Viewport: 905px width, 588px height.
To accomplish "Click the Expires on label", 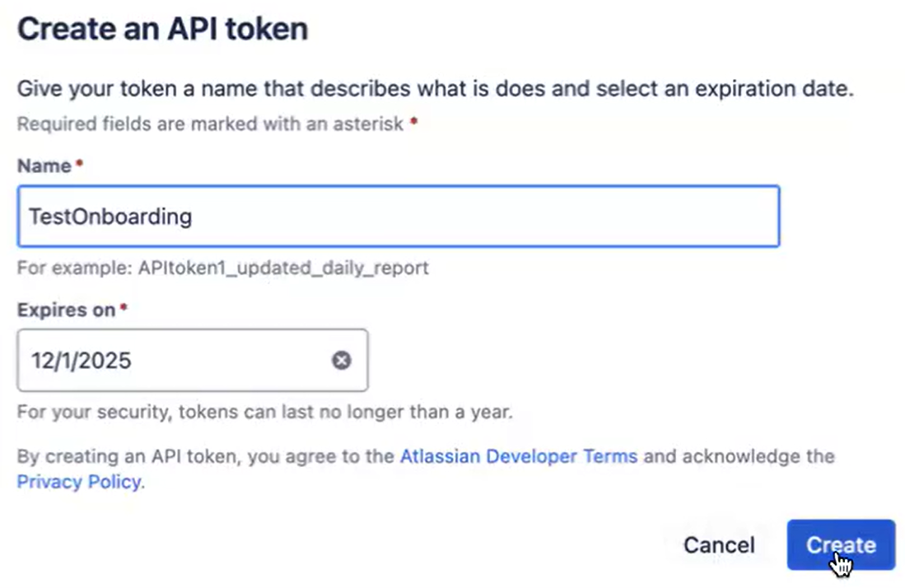I will coord(65,310).
